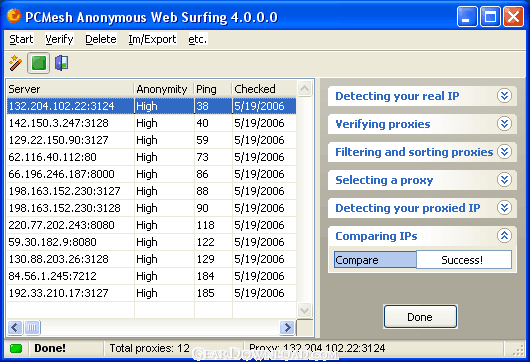The height and width of the screenshot is (362, 530).
Task: Open the Start menu
Action: (21, 39)
